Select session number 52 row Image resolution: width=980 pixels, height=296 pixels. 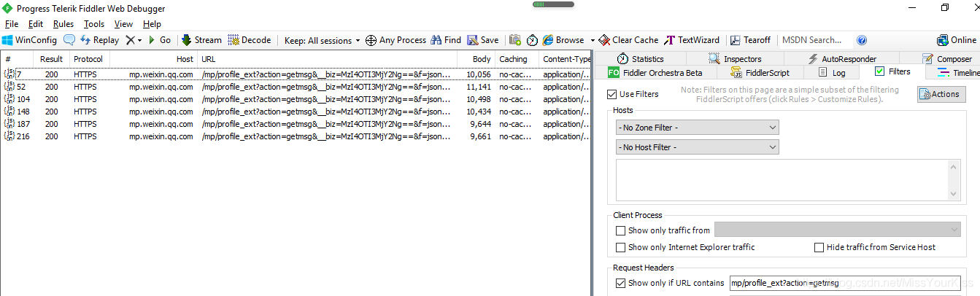pos(295,87)
